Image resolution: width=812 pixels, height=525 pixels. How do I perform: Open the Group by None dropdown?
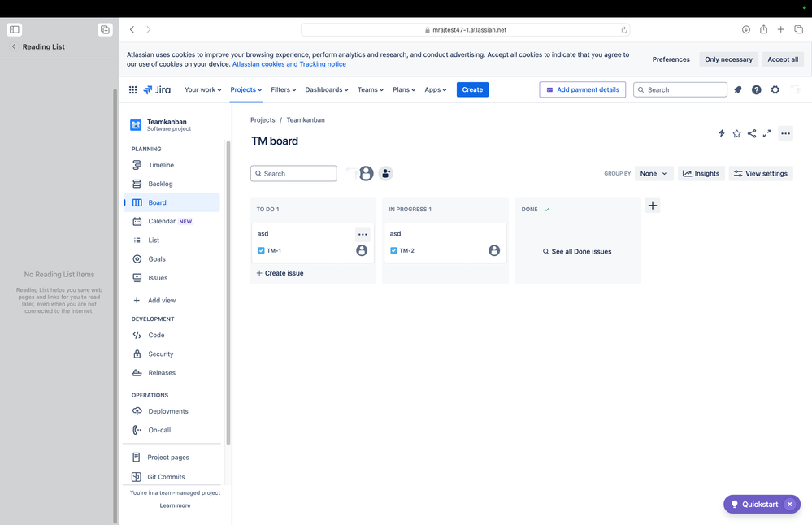pos(654,173)
